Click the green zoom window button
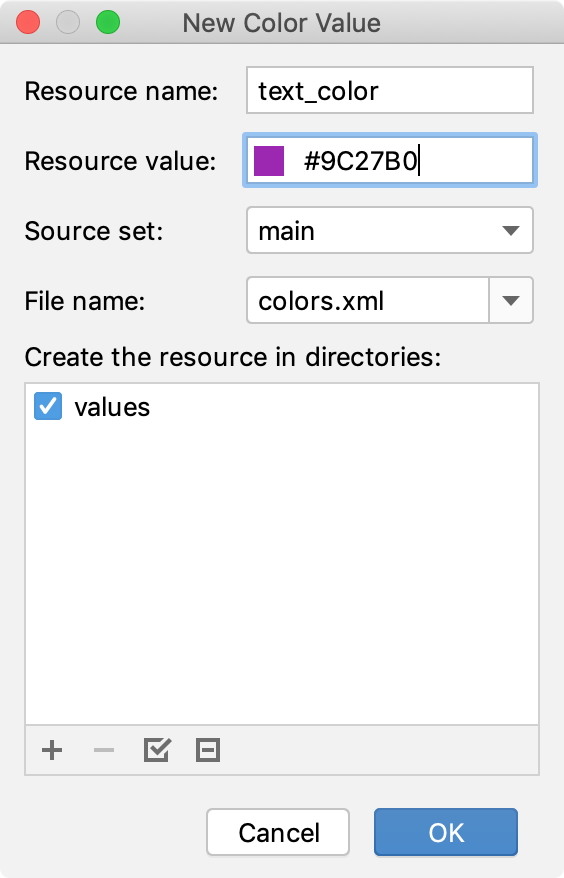564x878 pixels. click(108, 22)
